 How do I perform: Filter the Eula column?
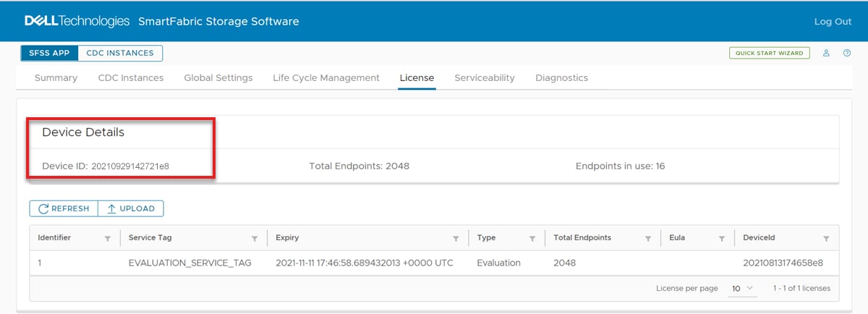coord(722,238)
